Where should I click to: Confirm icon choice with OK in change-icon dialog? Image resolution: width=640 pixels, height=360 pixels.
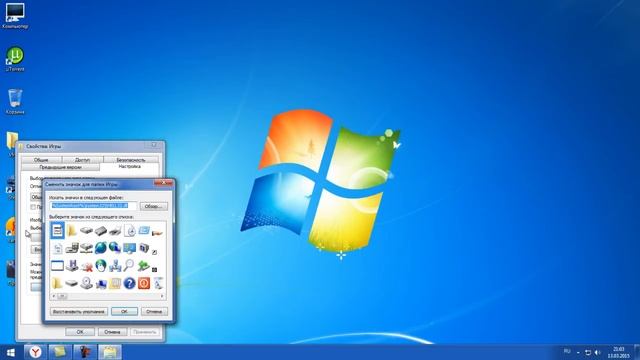point(124,311)
